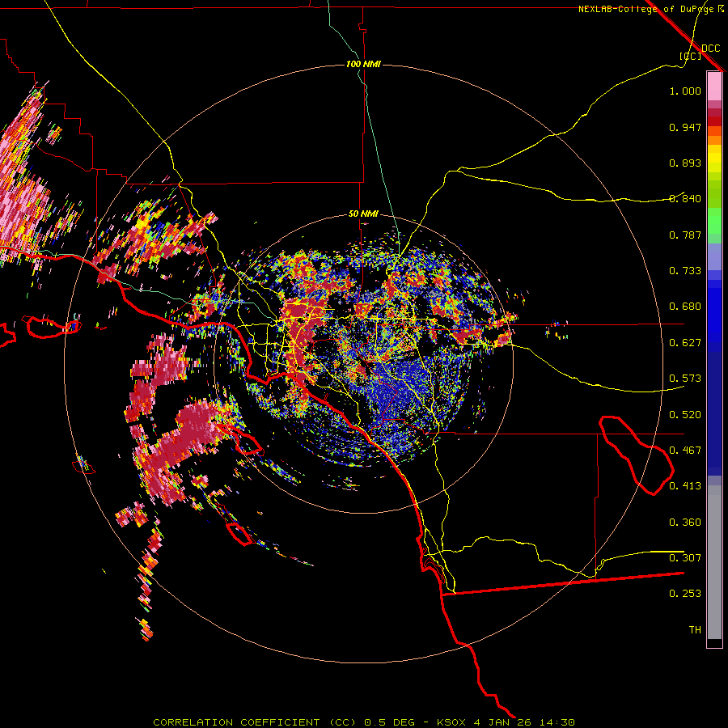Pick the lavender band on the color bar
728x728 pixels.
(x=714, y=256)
